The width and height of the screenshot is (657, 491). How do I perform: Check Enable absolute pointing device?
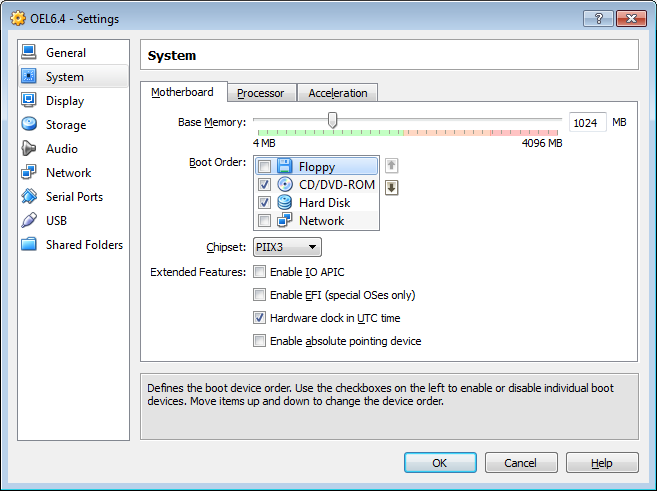[259, 341]
